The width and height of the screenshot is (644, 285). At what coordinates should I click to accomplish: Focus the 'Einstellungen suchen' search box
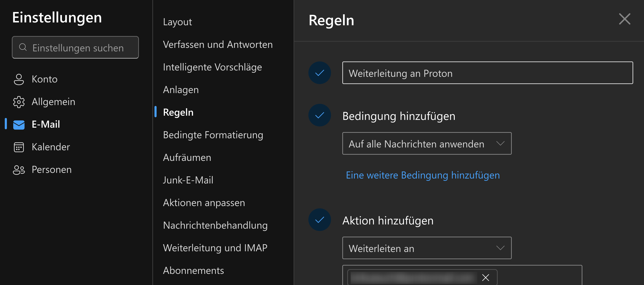pyautogui.click(x=78, y=48)
